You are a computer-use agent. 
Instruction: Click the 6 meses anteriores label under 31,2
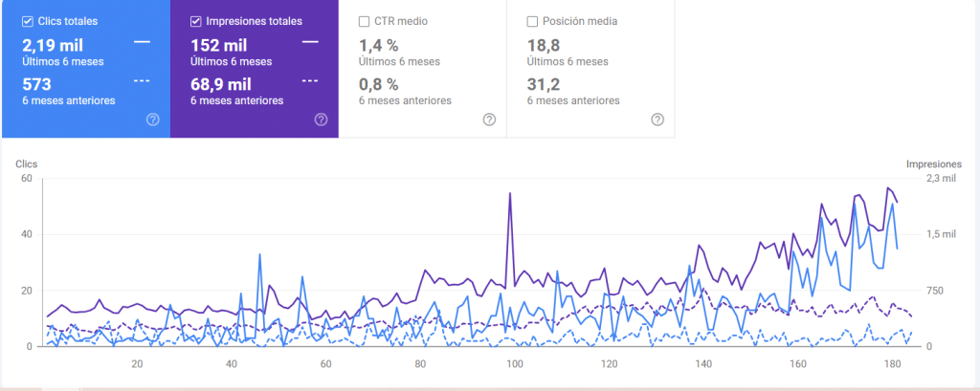tap(573, 100)
